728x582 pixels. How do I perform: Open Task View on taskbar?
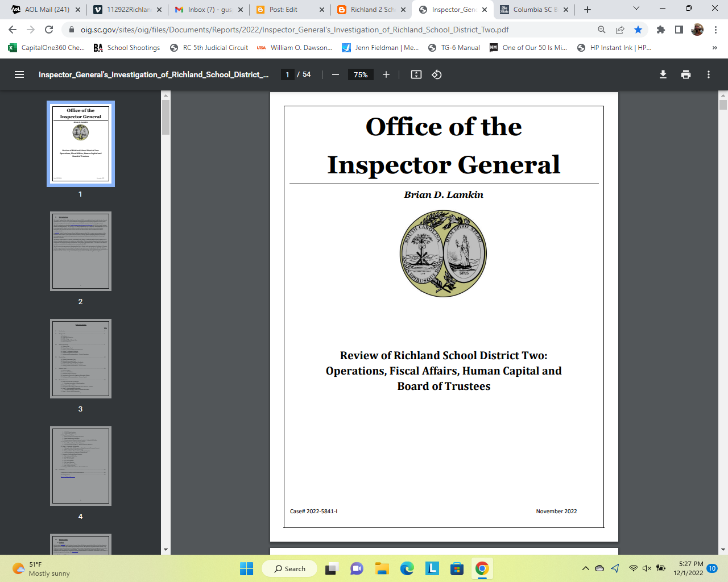pyautogui.click(x=332, y=568)
